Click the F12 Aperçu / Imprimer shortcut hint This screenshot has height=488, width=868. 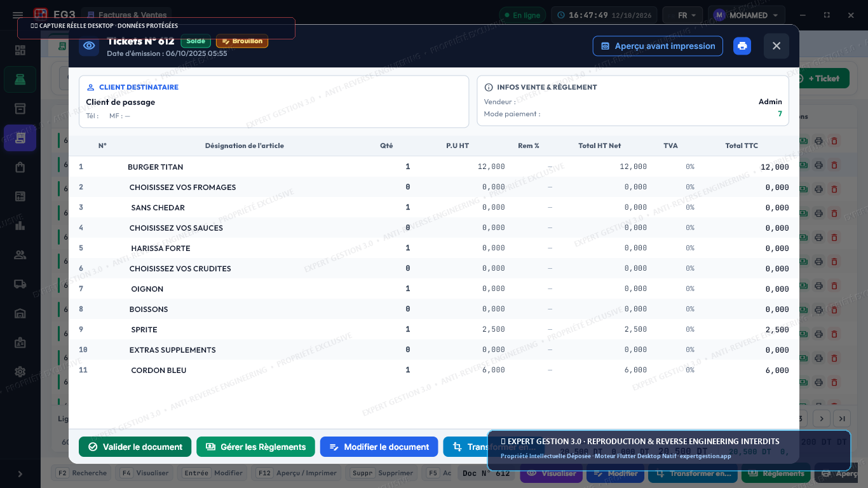point(297,473)
